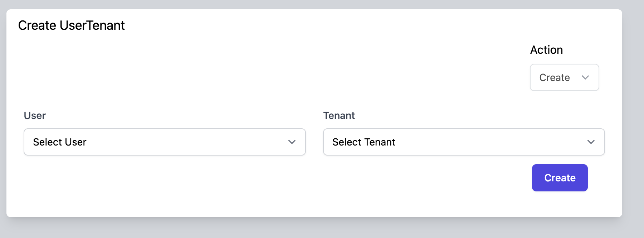Image resolution: width=644 pixels, height=238 pixels.
Task: Expand the Select User dropdown
Action: click(165, 142)
